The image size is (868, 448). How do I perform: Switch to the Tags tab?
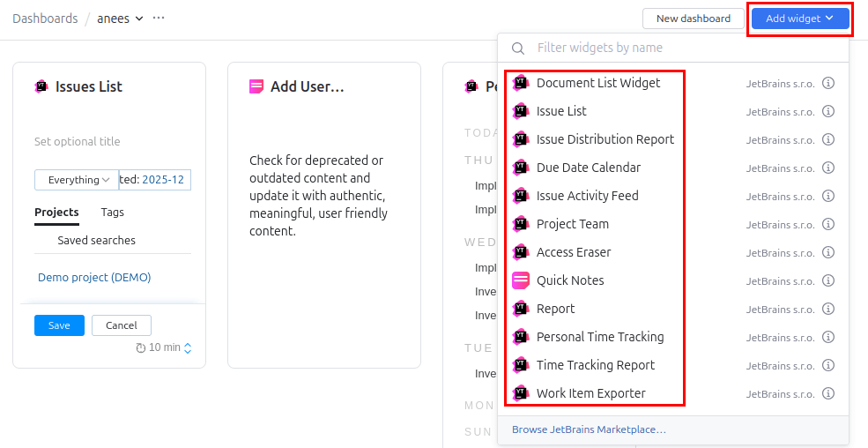click(112, 213)
